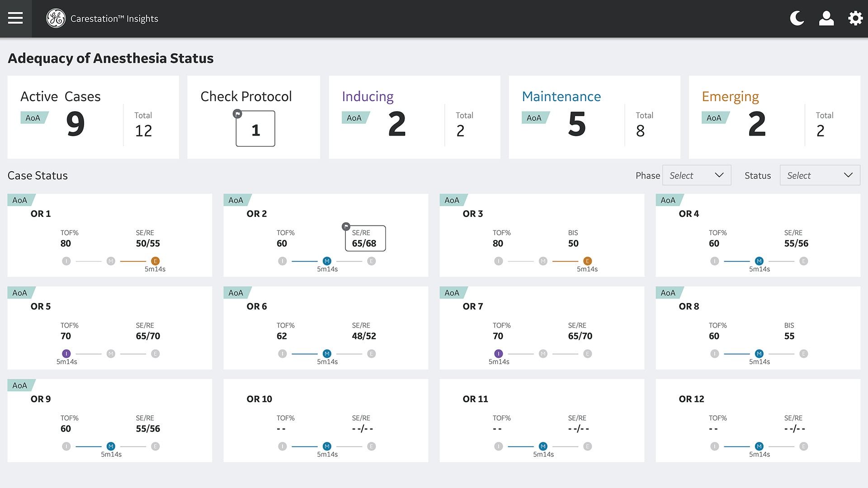Click OR 7 Inducing phase marker
868x488 pixels.
coord(499,354)
